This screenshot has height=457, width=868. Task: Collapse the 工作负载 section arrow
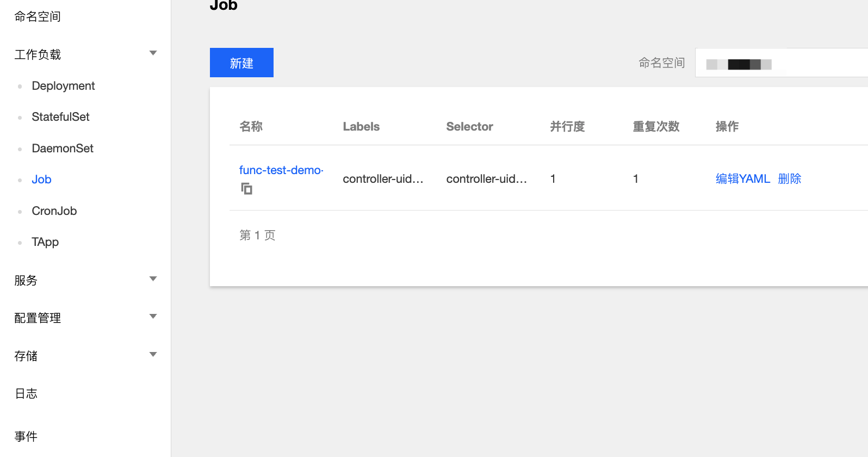pyautogui.click(x=153, y=53)
